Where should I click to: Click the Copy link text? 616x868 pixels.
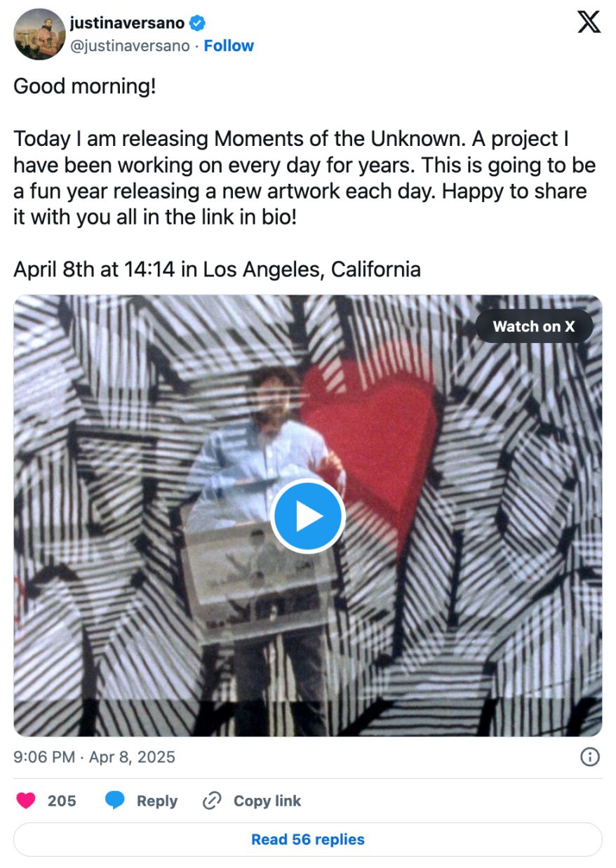point(267,801)
